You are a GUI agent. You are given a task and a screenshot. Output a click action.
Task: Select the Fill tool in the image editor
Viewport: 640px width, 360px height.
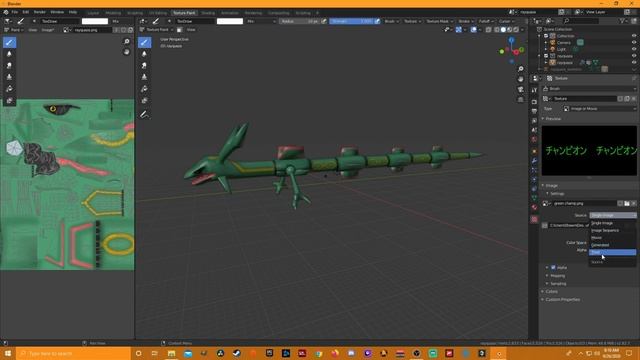tap(9, 89)
